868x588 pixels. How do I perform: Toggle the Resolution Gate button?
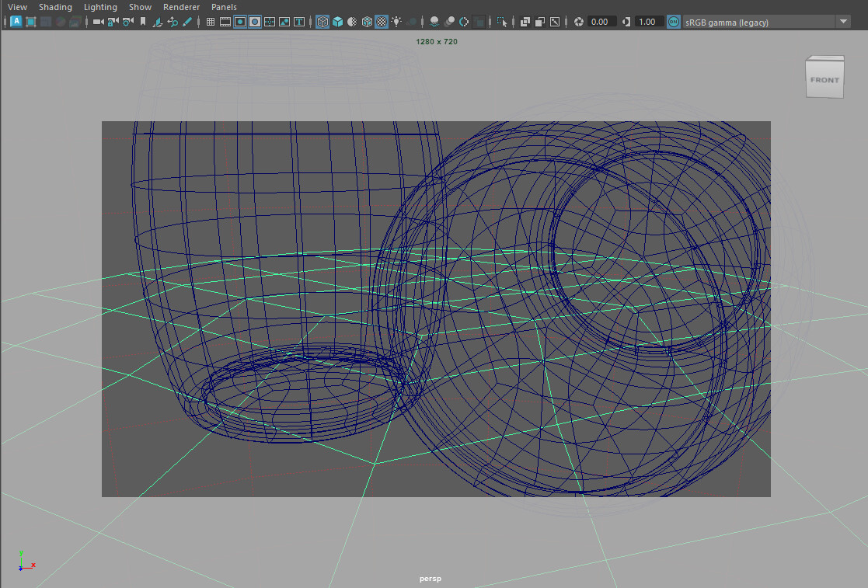coord(240,22)
